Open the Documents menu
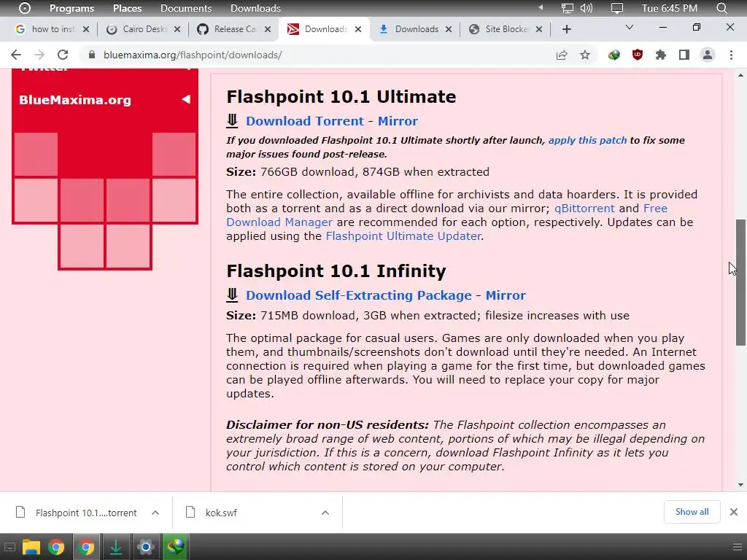The height and width of the screenshot is (560, 747). pyautogui.click(x=186, y=8)
